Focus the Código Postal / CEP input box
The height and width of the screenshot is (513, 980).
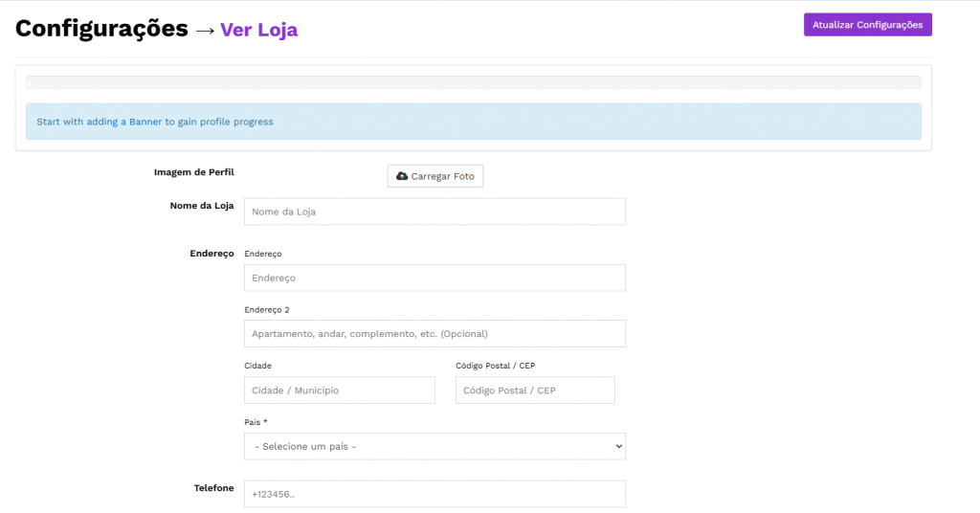click(534, 390)
